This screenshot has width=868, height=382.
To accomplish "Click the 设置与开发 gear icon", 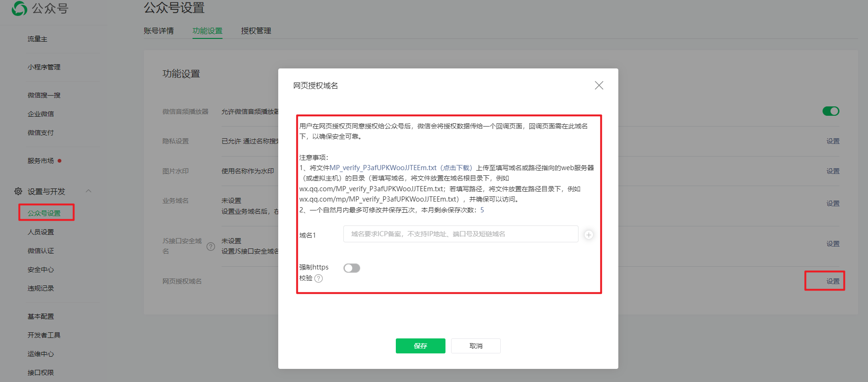I will click(18, 191).
